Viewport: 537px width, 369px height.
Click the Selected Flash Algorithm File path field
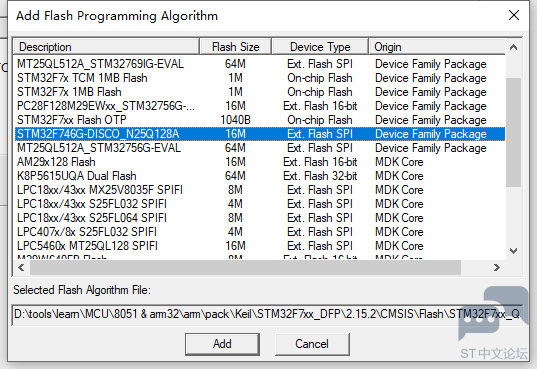coord(267,314)
